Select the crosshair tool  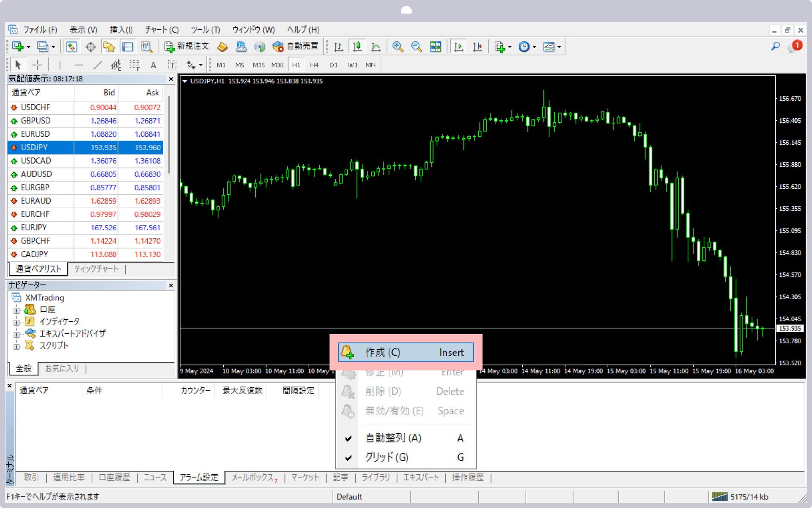point(37,65)
